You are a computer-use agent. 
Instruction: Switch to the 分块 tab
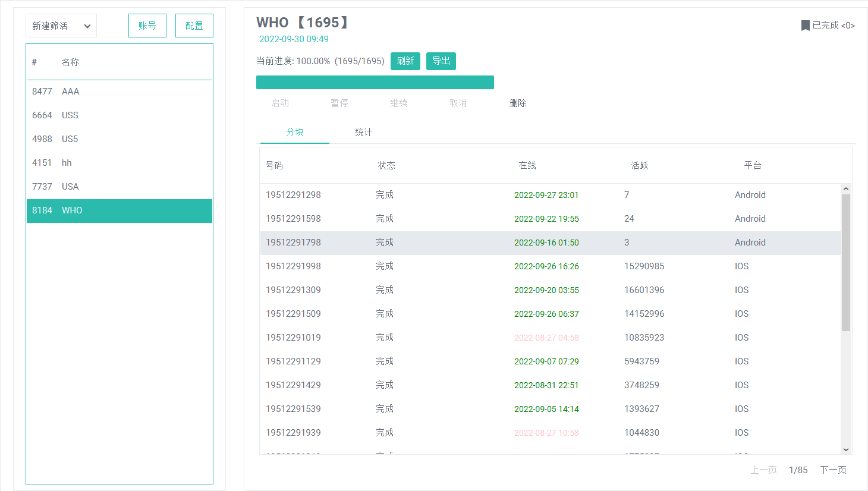295,132
